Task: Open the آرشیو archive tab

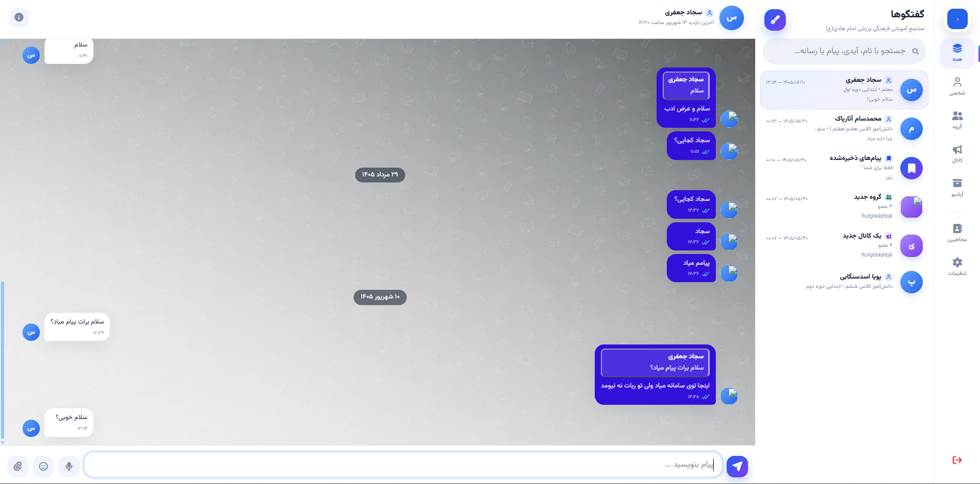Action: point(957,188)
